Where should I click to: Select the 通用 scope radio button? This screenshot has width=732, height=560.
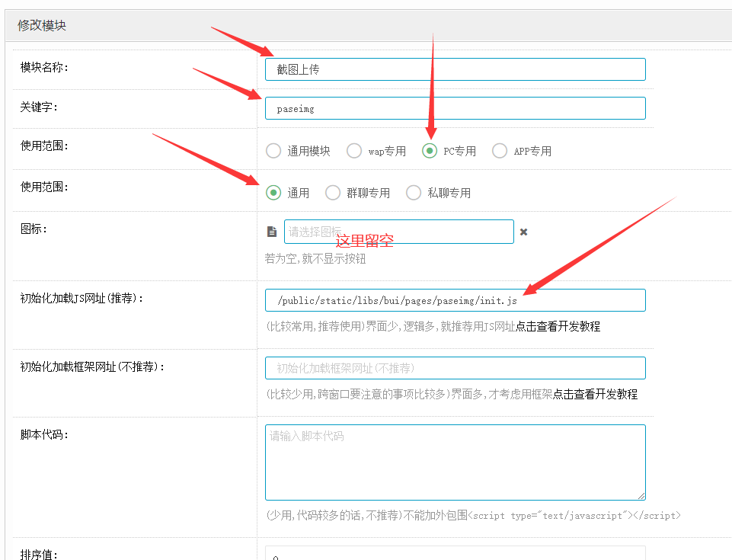pyautogui.click(x=273, y=193)
